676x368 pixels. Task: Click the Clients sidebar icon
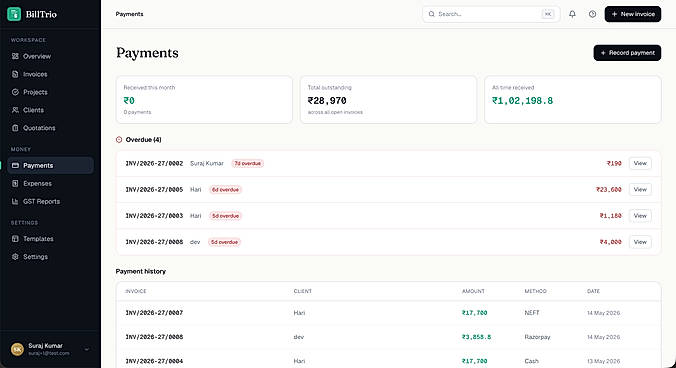16,110
